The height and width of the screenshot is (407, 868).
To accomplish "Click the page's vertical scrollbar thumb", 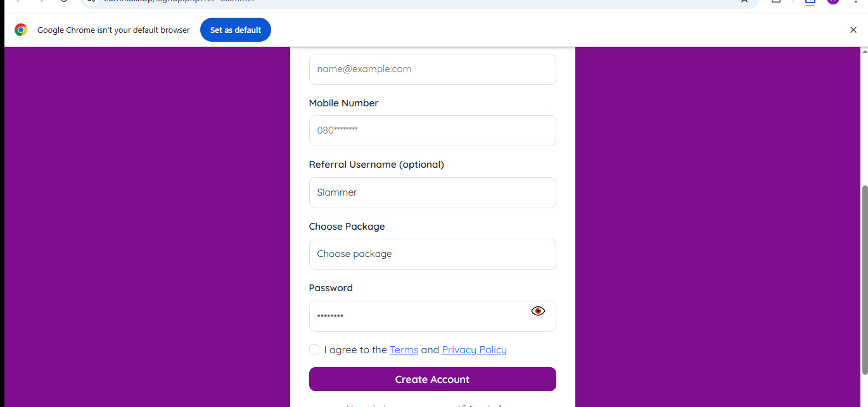I will [864, 279].
